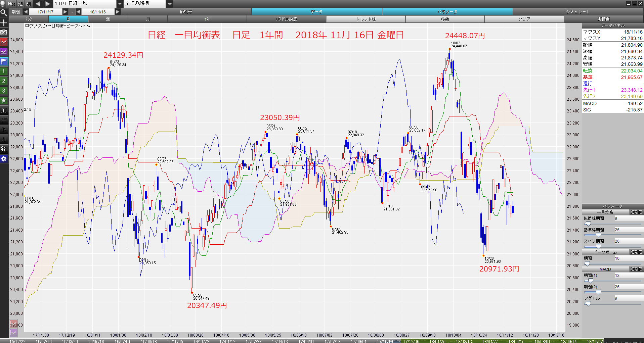Screen dimensions: 644x343
Task: Click the 詳 (details) sidebar button
Action: point(4,120)
